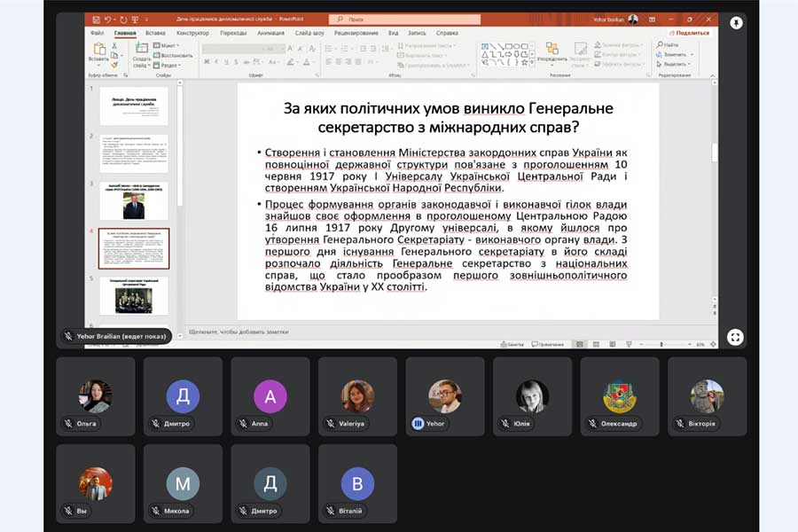Select the star shape in shapes gallery
Viewport: 798px width, 532px height.
tap(524, 62)
